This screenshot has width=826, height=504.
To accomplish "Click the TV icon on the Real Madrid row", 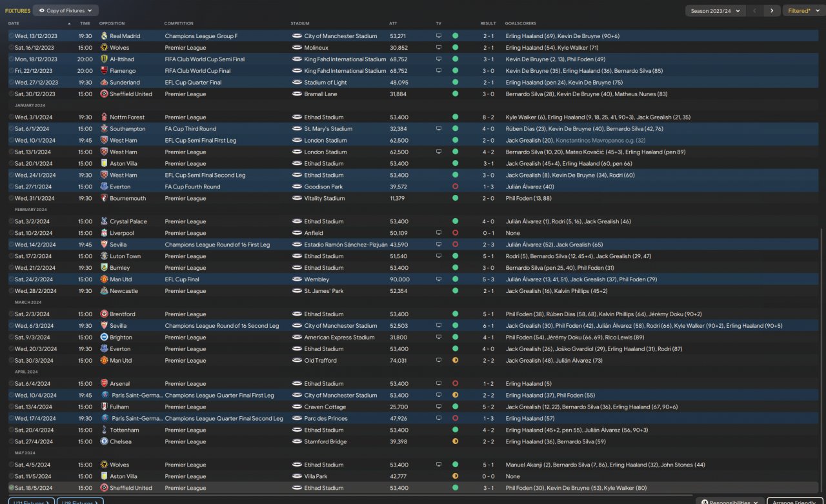I will click(439, 36).
